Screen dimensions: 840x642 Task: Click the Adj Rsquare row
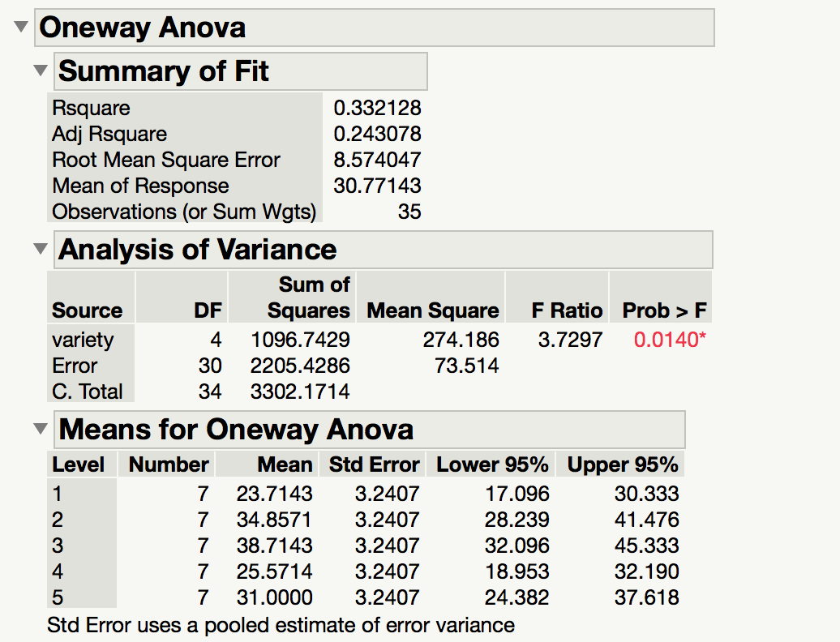109,134
